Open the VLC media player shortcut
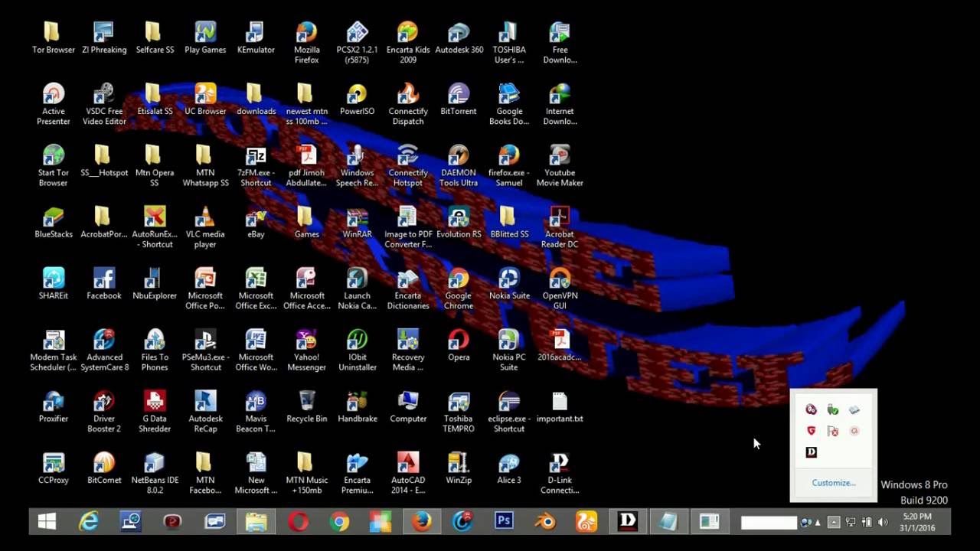 (x=205, y=227)
